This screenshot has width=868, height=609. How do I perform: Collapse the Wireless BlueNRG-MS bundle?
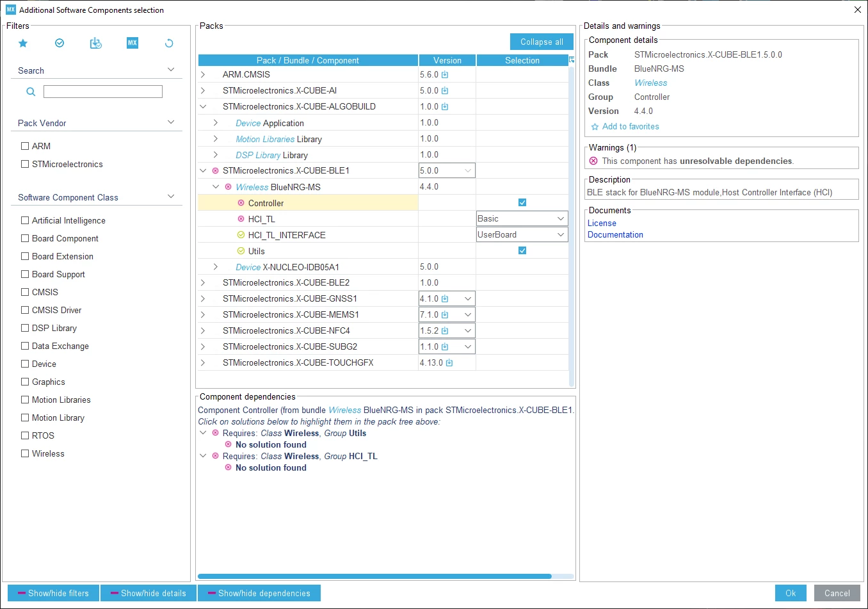coord(216,187)
